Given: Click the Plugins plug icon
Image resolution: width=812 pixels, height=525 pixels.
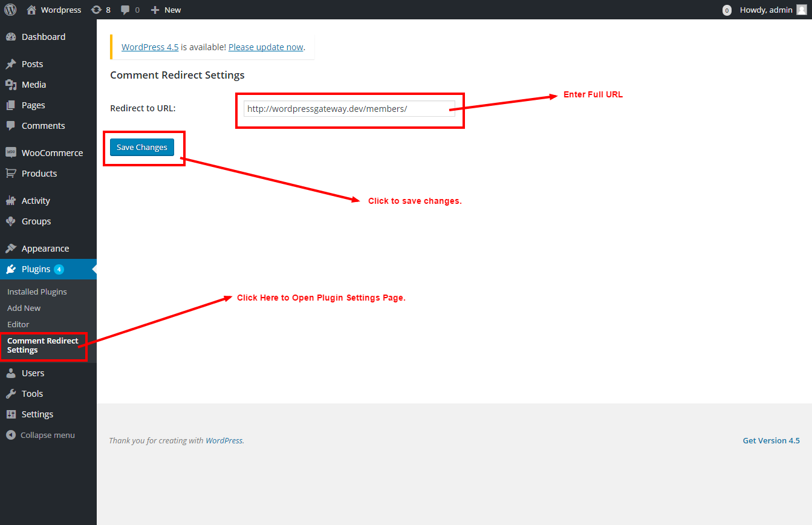Looking at the screenshot, I should [x=11, y=269].
